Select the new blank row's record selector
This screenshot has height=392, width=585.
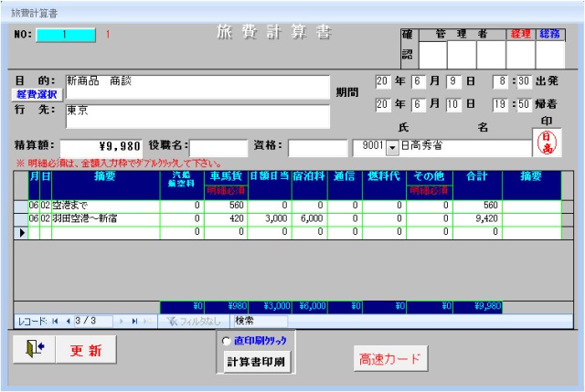coord(21,233)
